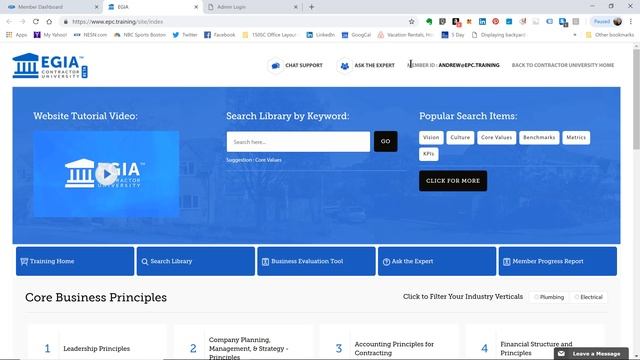Select the Plumbing industry filter
This screenshot has height=360, width=640.
(x=549, y=297)
